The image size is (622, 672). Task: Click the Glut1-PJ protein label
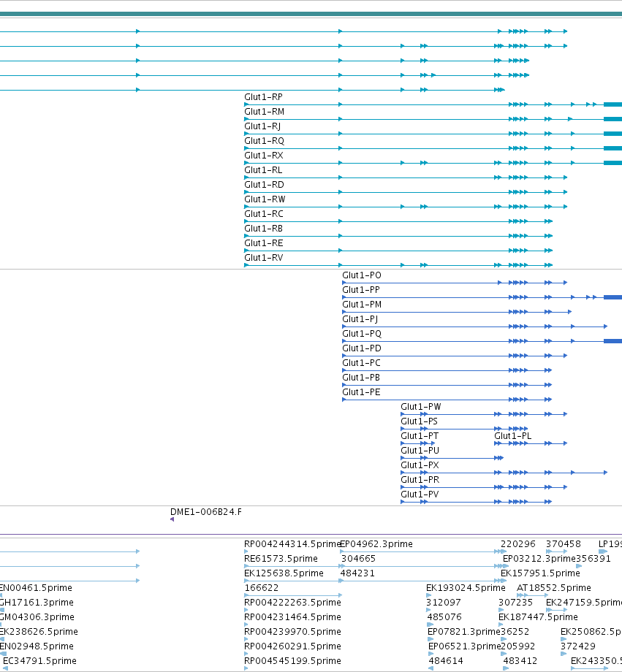[360, 319]
